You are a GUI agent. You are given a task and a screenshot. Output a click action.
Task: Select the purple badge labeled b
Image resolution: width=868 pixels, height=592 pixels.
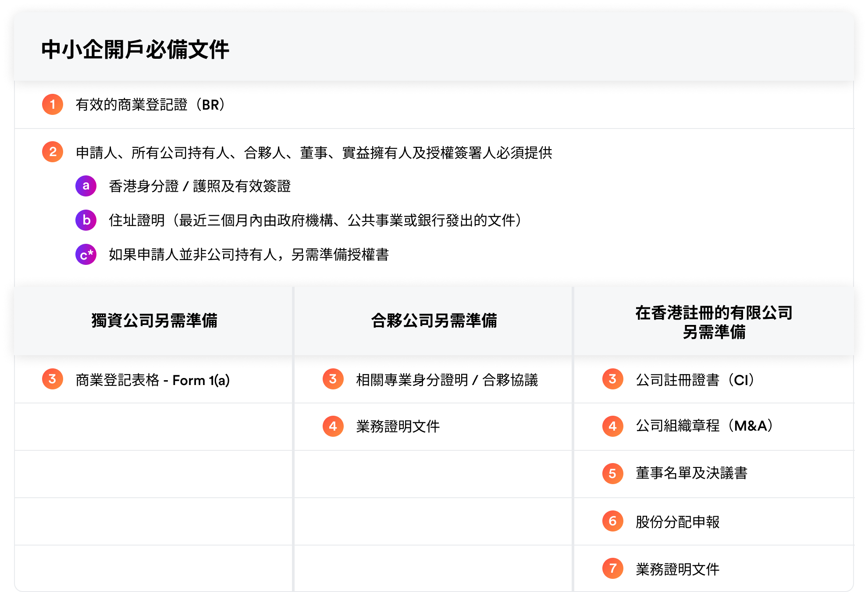click(x=86, y=221)
